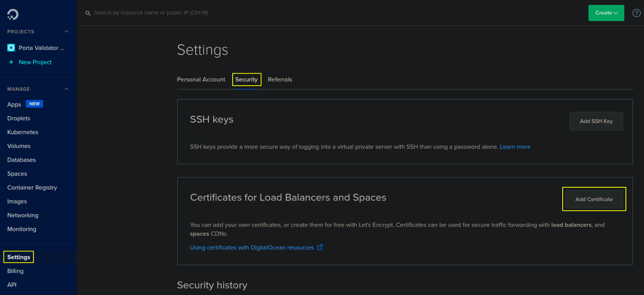
Task: Open Billing in the sidebar
Action: [15, 271]
